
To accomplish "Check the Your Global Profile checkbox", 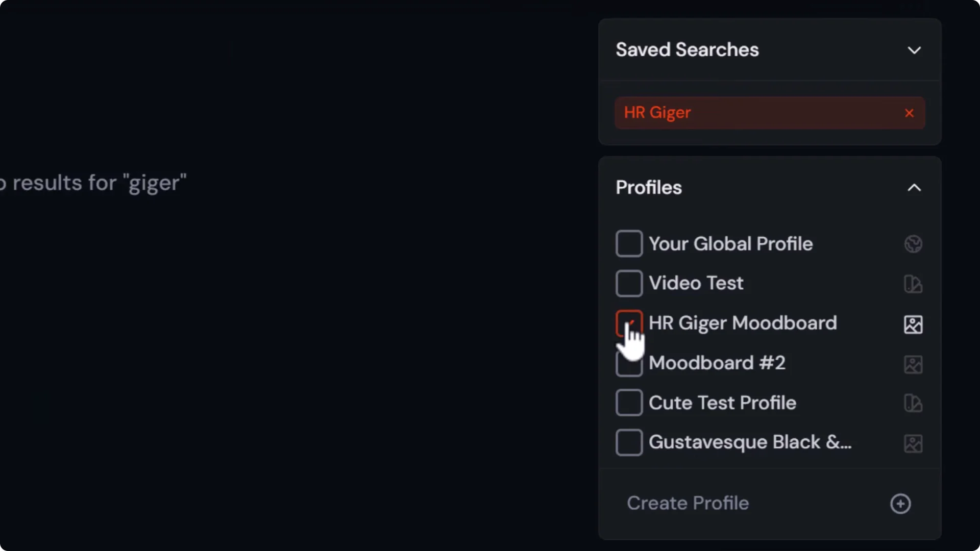I will tap(628, 243).
